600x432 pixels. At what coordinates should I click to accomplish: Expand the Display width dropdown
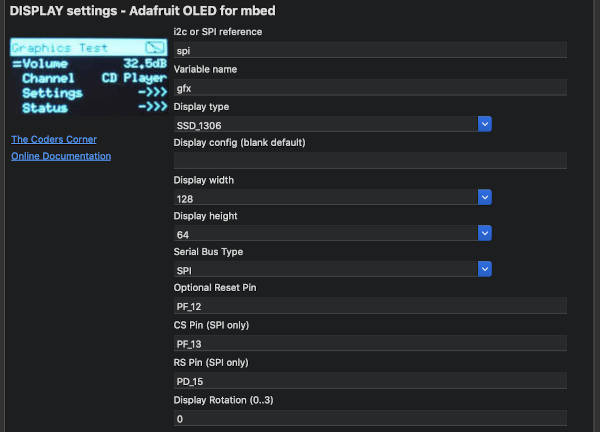coord(484,197)
